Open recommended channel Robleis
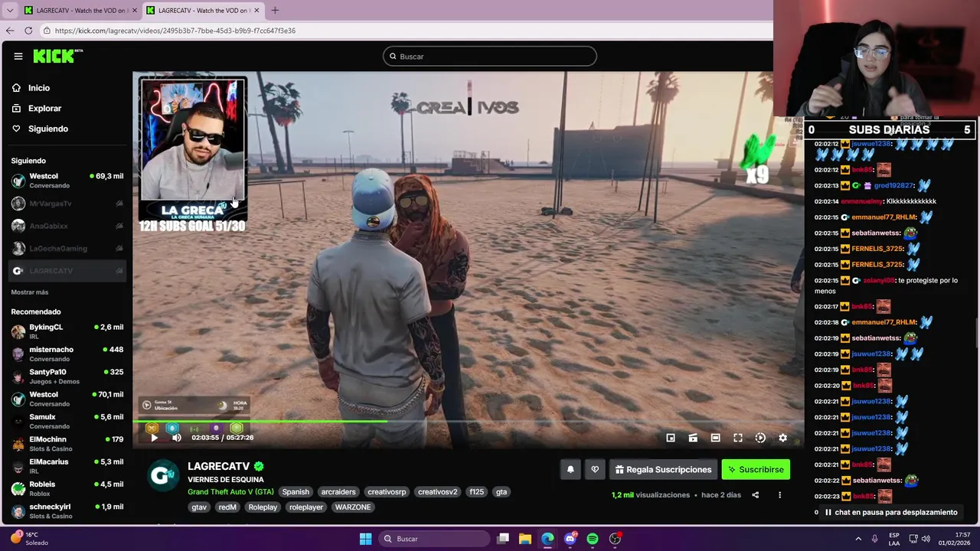This screenshot has width=980, height=551. pyautogui.click(x=67, y=489)
